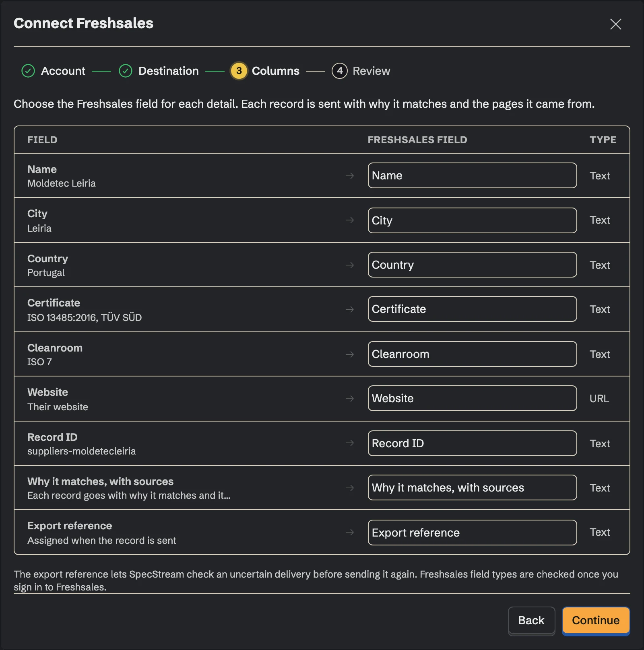Click 'Assigned when the record is sent' text
The height and width of the screenshot is (650, 644).
(x=102, y=541)
